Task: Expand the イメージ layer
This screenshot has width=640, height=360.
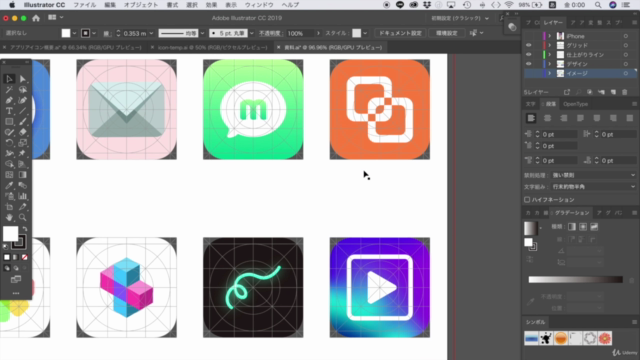Action: click(x=550, y=73)
